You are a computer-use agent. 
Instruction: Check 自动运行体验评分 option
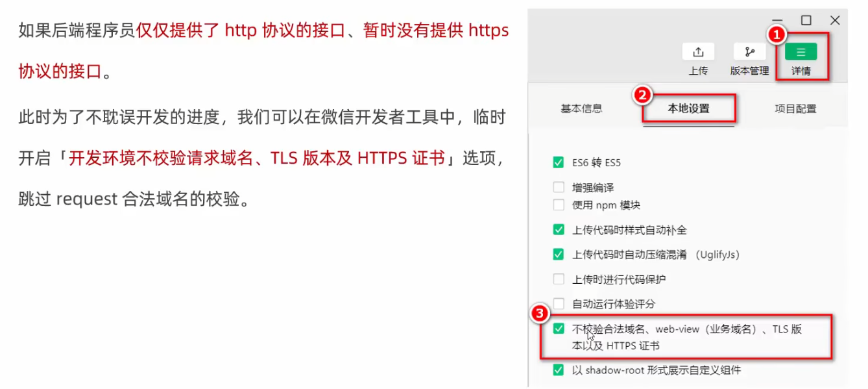tap(559, 303)
